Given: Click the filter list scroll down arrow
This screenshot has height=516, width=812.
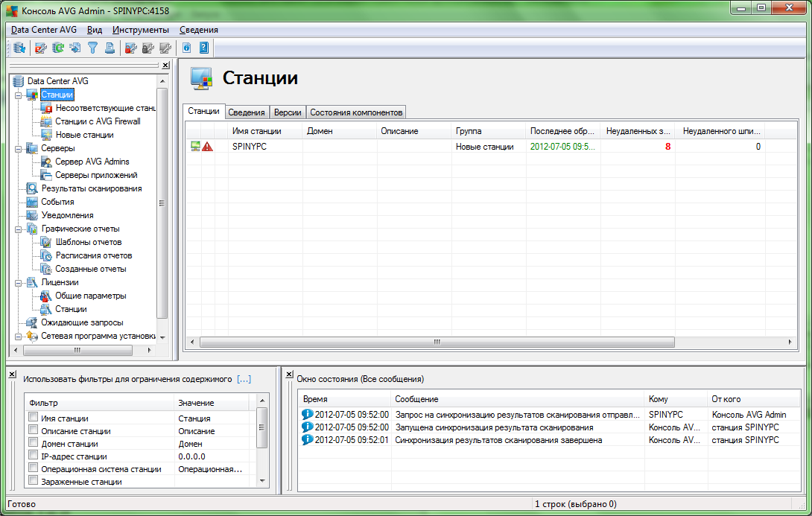Looking at the screenshot, I should [262, 481].
